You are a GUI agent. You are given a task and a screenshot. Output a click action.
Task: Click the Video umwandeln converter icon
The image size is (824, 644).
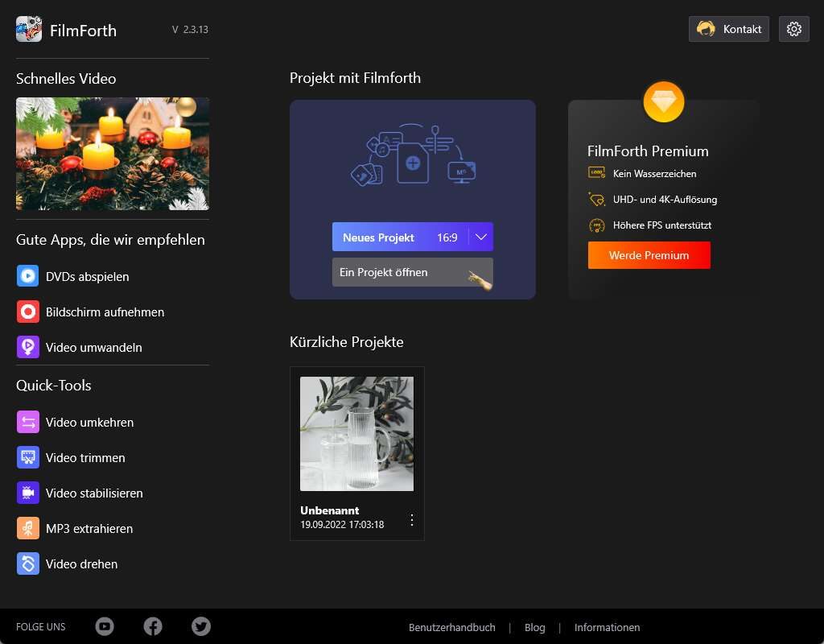click(28, 347)
